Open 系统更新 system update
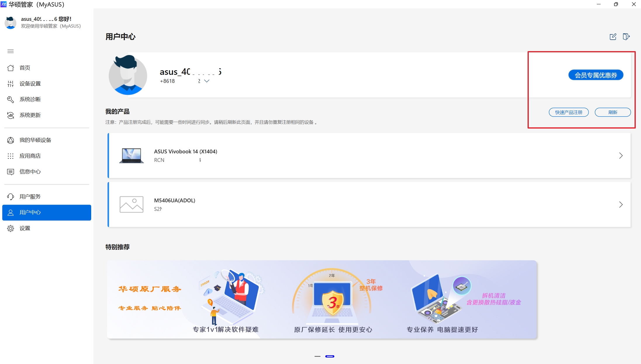Viewport: 641px width, 364px height. [x=30, y=115]
